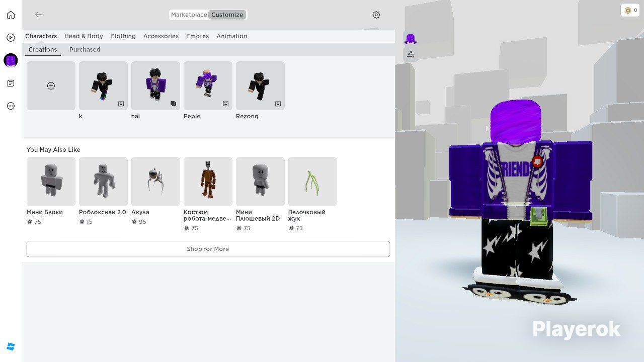
Task: Click the 15 Robux price of Роблоксиан 2.0
Action: (86, 222)
